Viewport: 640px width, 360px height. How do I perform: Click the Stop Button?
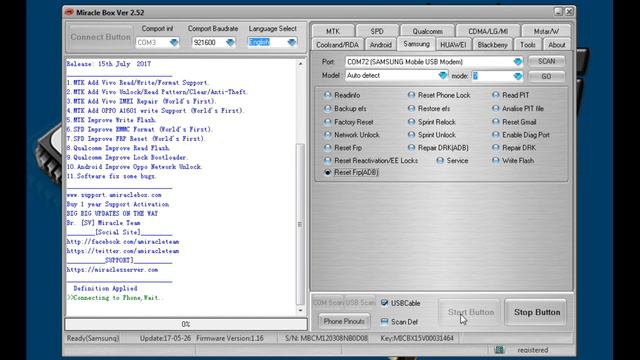(x=537, y=312)
